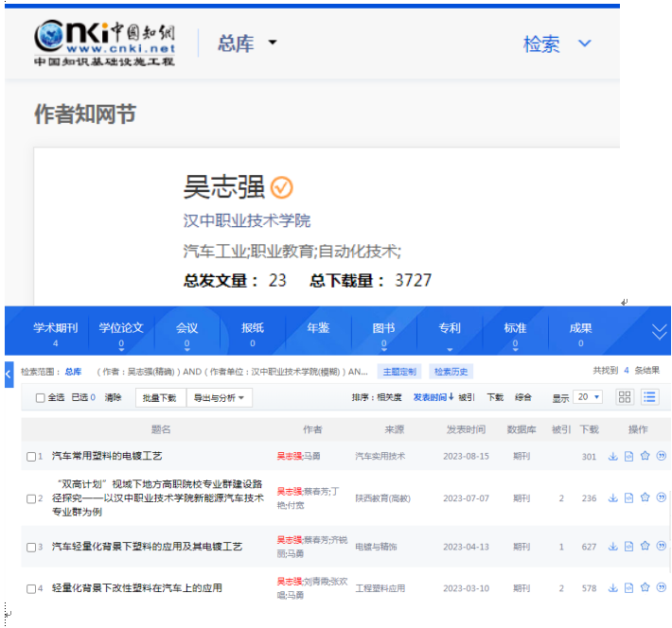Sort results by 综合

pos(523,397)
